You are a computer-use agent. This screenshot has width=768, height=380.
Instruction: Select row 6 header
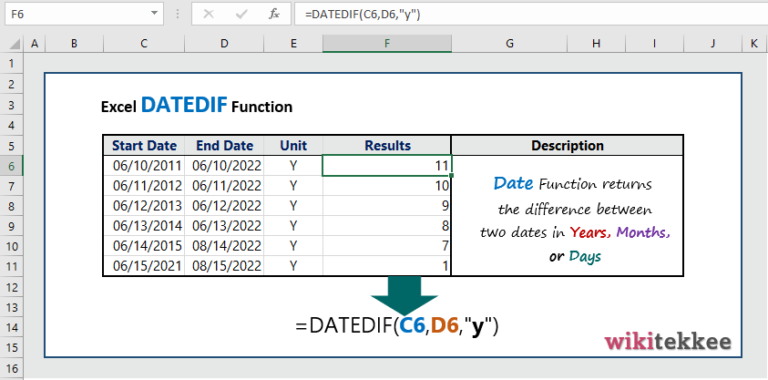point(12,166)
